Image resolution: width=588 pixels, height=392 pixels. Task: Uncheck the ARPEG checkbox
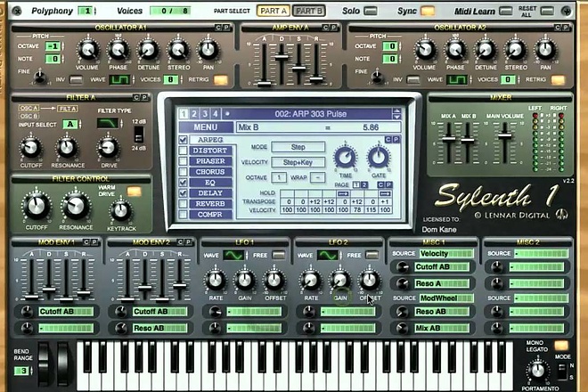point(183,140)
